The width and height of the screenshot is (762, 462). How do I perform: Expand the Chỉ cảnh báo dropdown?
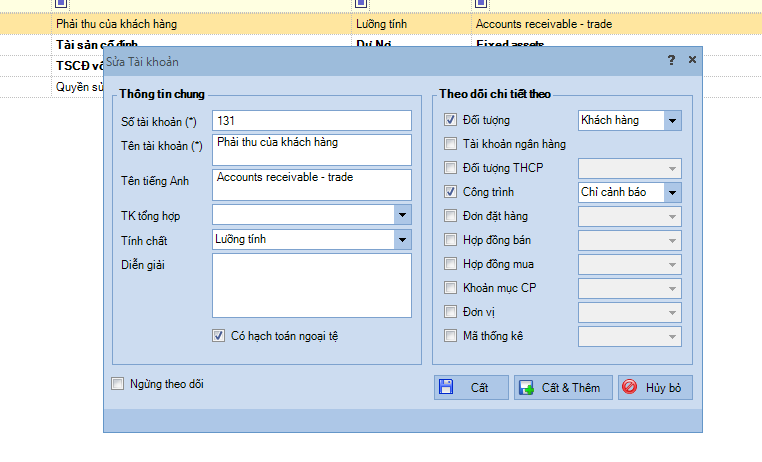[672, 193]
